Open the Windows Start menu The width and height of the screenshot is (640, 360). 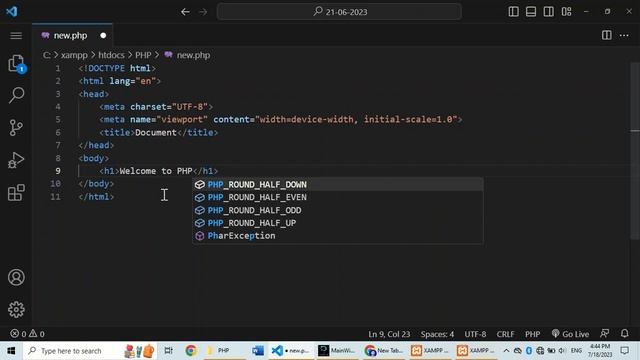pos(11,351)
